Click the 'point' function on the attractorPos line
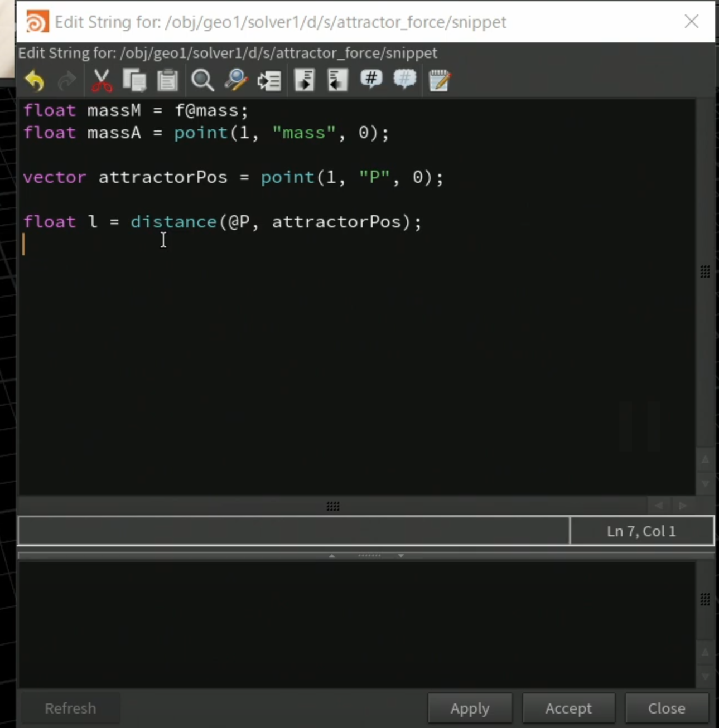This screenshot has width=719, height=728. click(287, 177)
